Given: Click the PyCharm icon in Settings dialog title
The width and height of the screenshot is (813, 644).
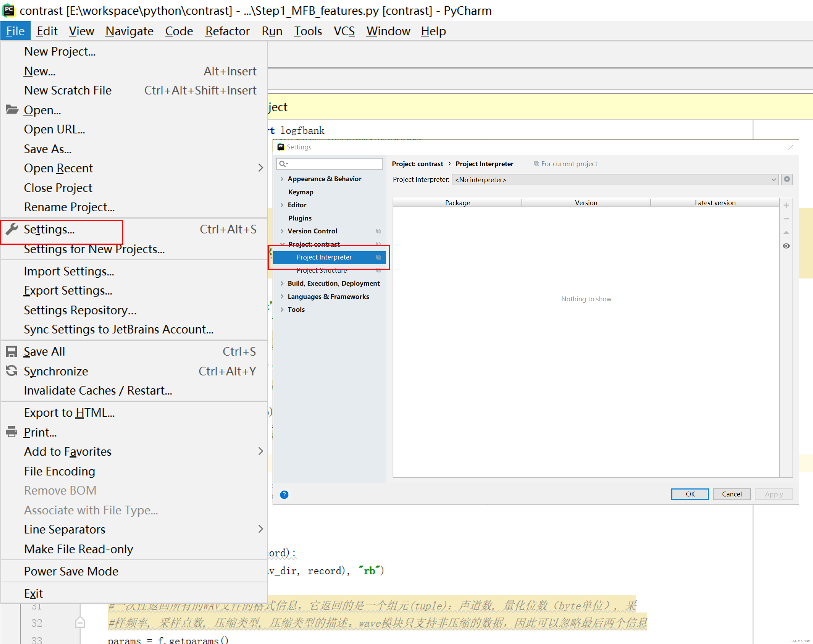Looking at the screenshot, I should [281, 147].
